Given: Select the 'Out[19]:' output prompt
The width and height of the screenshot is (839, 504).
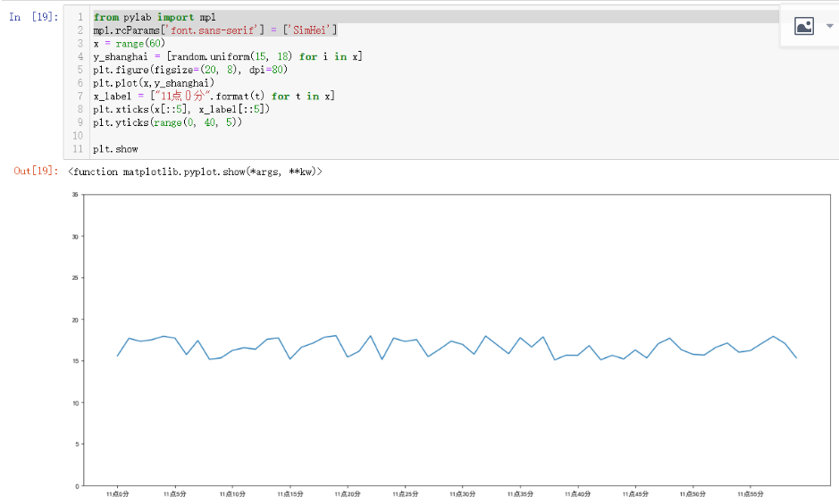Looking at the screenshot, I should click(x=36, y=171).
